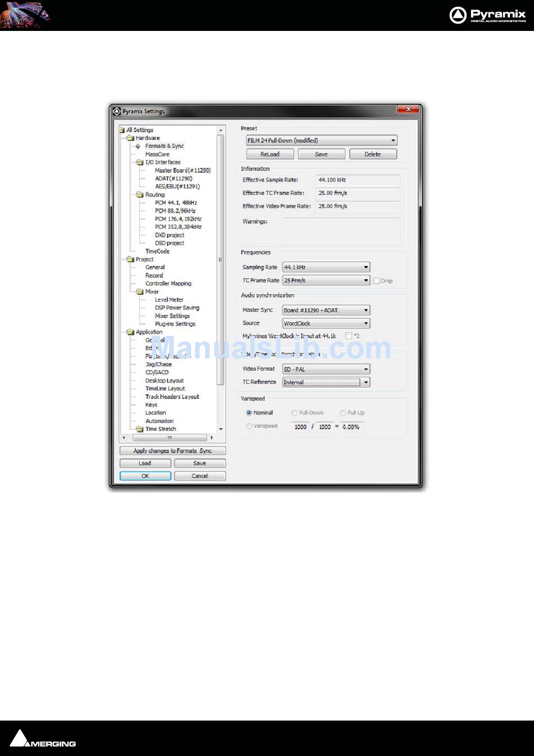Select Level Meter under Mixer

[x=169, y=300]
